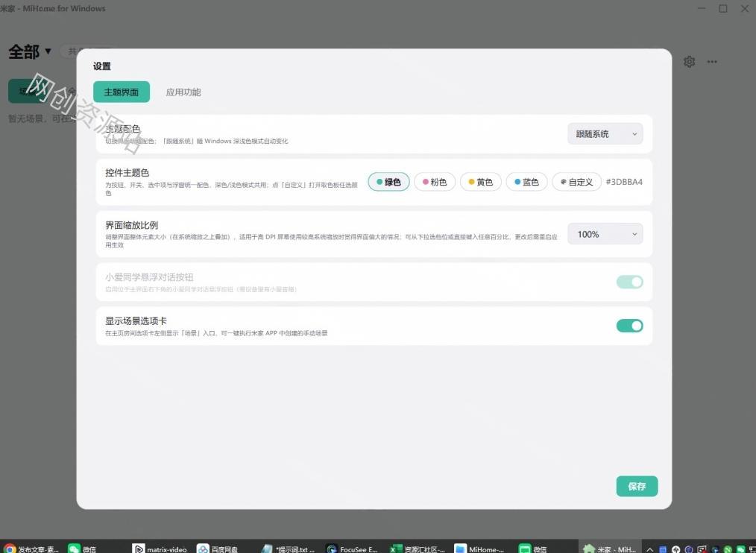This screenshot has width=756, height=553.
Task: Toggle the 显示场景选项卡 switch
Action: (x=629, y=326)
